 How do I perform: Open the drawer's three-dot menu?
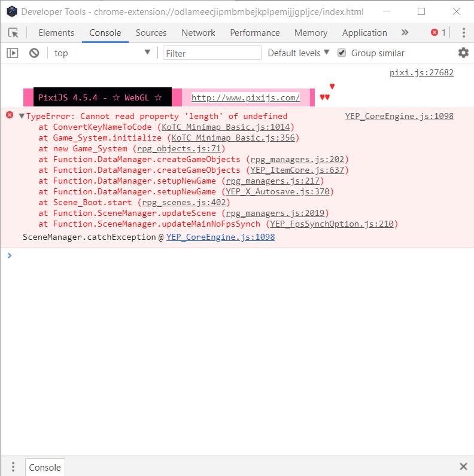13,466
